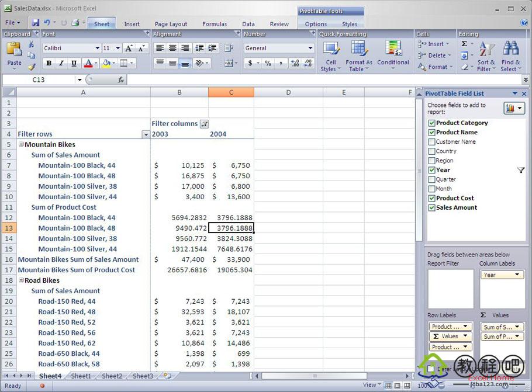Open the fill color paint bucket
The height and width of the screenshot is (392, 532).
(x=106, y=63)
